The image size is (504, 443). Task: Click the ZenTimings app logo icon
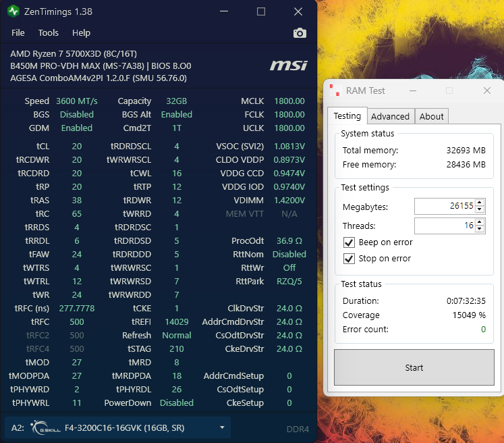pos(13,11)
